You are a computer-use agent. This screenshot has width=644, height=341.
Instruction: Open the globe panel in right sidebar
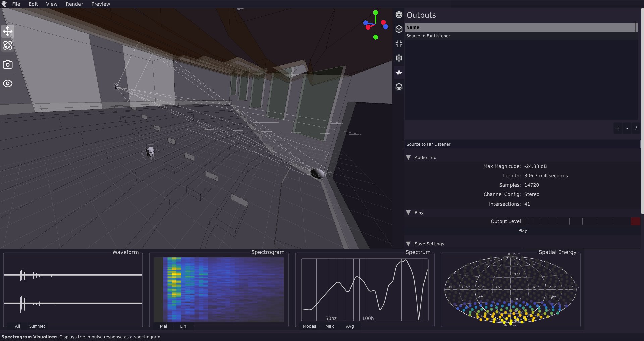click(x=399, y=15)
